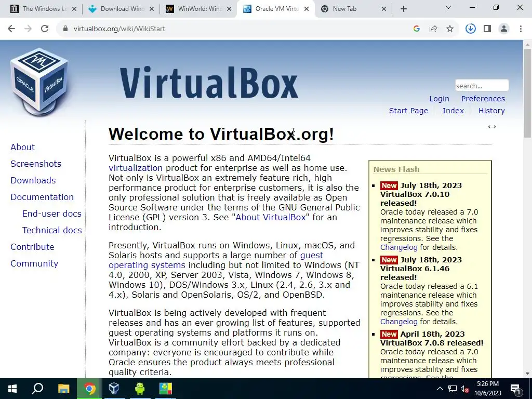The height and width of the screenshot is (399, 532).
Task: Close the Download Windows tab
Action: point(152,9)
